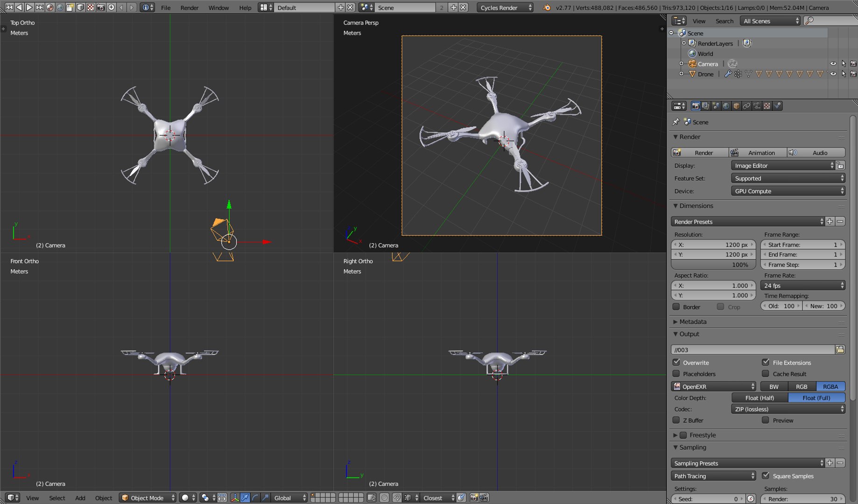Viewport: 858px width, 504px height.
Task: Open the Codec ZIP (lossless) dropdown
Action: tap(788, 409)
